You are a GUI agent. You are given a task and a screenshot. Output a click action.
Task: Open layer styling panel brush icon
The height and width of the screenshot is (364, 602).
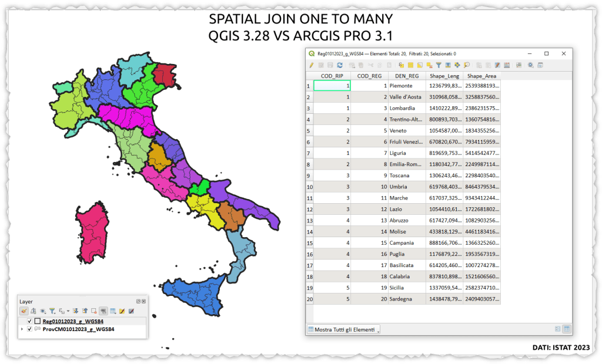24,311
